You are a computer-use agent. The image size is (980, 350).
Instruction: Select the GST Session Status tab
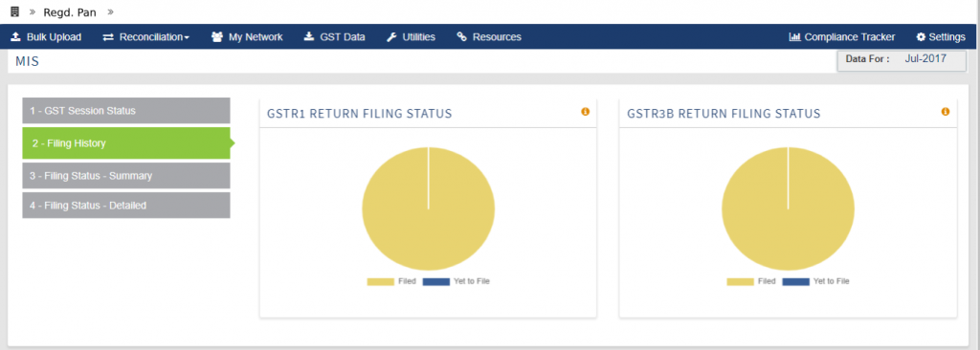coord(126,111)
